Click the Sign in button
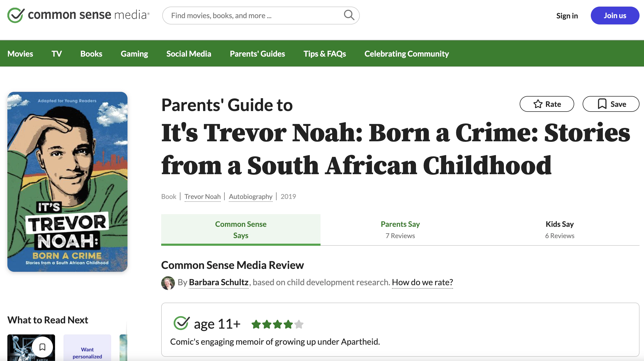Image resolution: width=644 pixels, height=361 pixels. click(x=567, y=16)
